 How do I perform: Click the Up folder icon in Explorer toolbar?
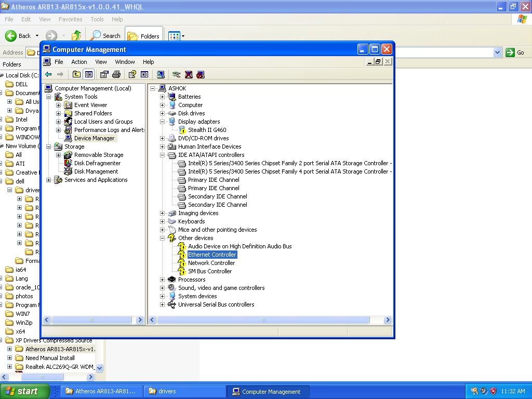(76, 36)
